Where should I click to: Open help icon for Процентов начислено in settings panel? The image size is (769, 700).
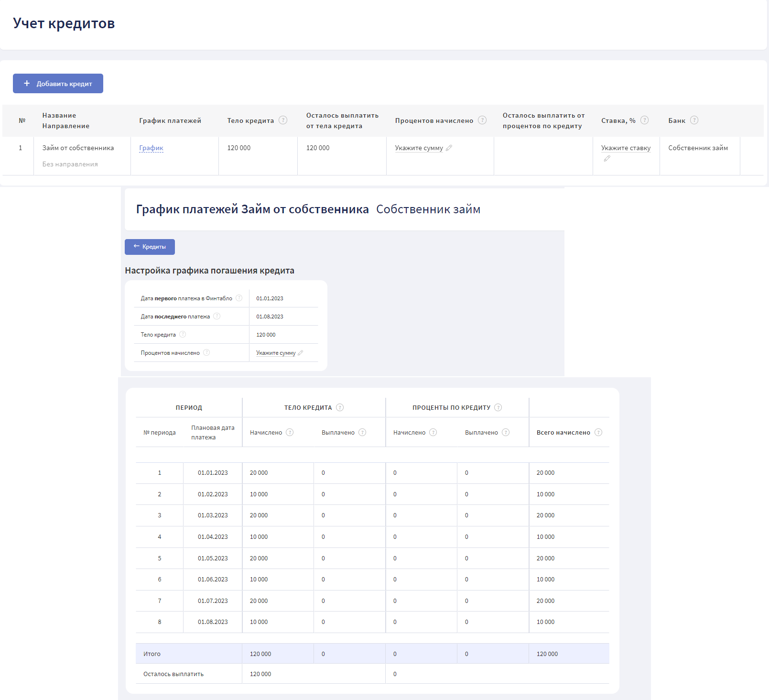206,352
